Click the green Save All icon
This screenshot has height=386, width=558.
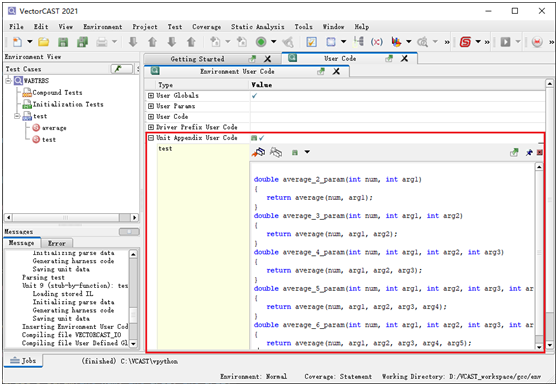pyautogui.click(x=82, y=42)
